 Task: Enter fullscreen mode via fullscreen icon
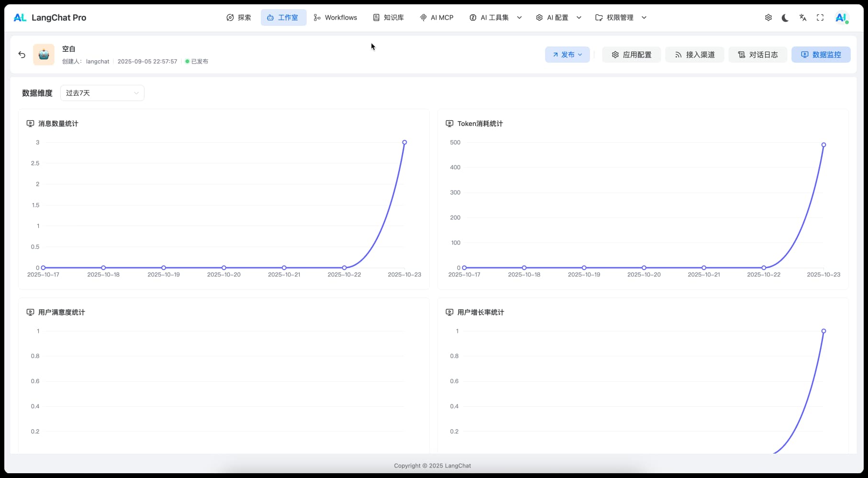pos(820,18)
